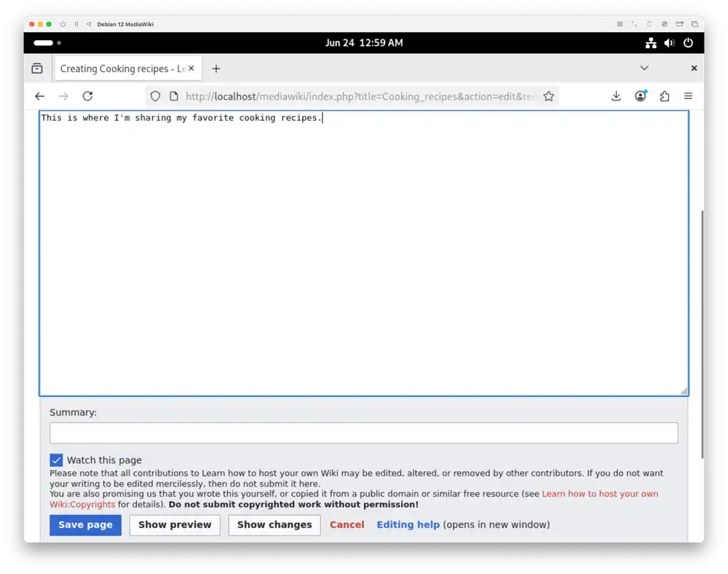Open the downloads panel
The image size is (728, 574).
coord(616,96)
